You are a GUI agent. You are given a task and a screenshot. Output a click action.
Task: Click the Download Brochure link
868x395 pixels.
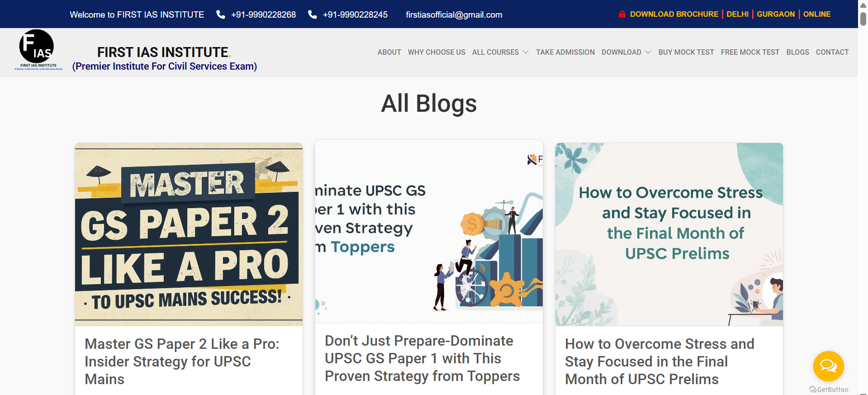[674, 14]
